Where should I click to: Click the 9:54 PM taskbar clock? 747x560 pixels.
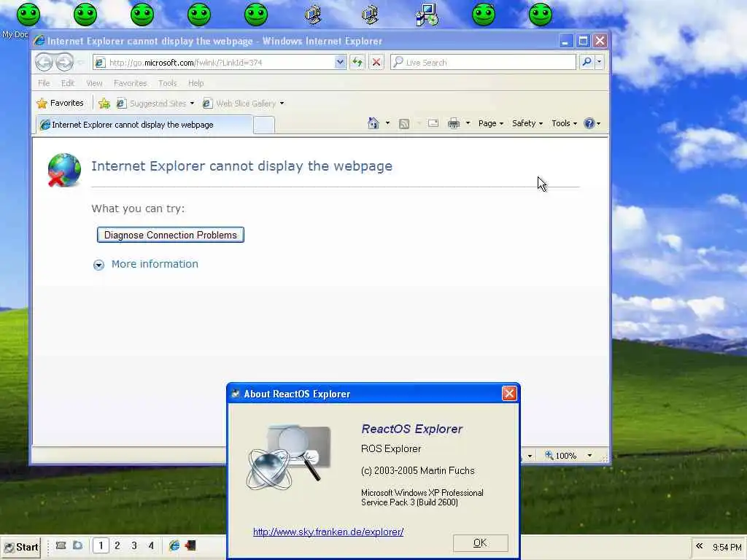(727, 548)
